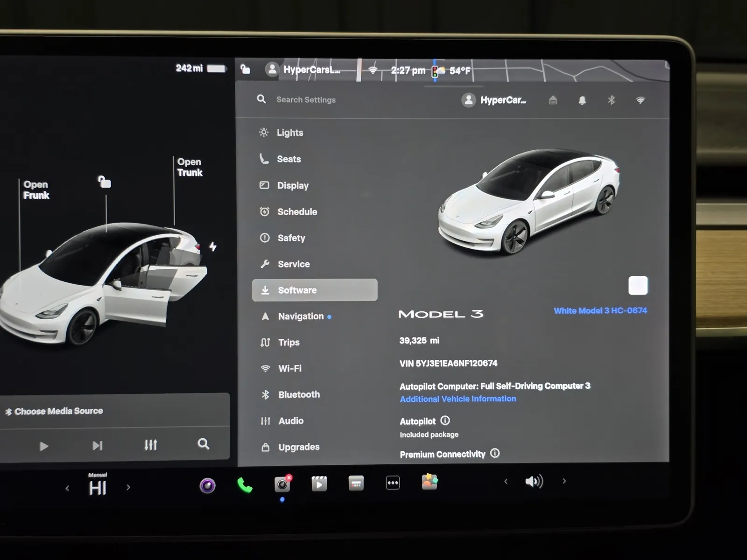
Task: Open notifications via the bell icon
Action: point(582,100)
